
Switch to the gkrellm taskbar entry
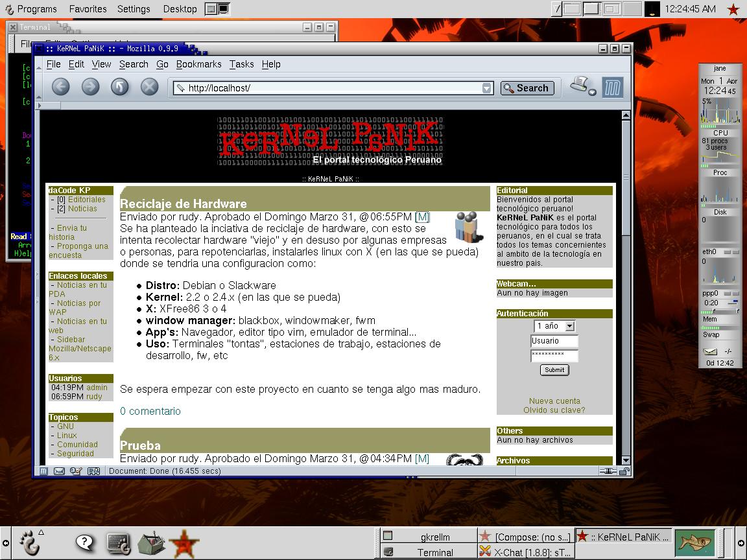click(429, 537)
